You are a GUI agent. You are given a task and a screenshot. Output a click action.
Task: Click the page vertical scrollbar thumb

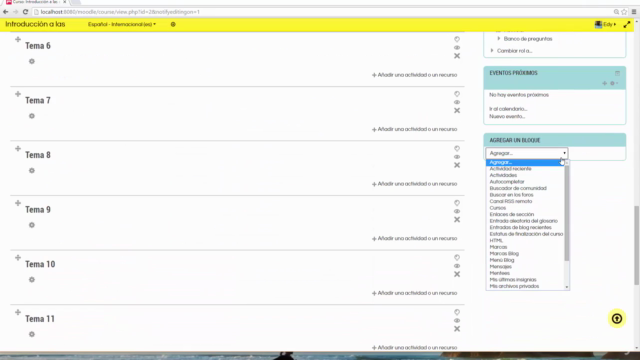pos(636,246)
